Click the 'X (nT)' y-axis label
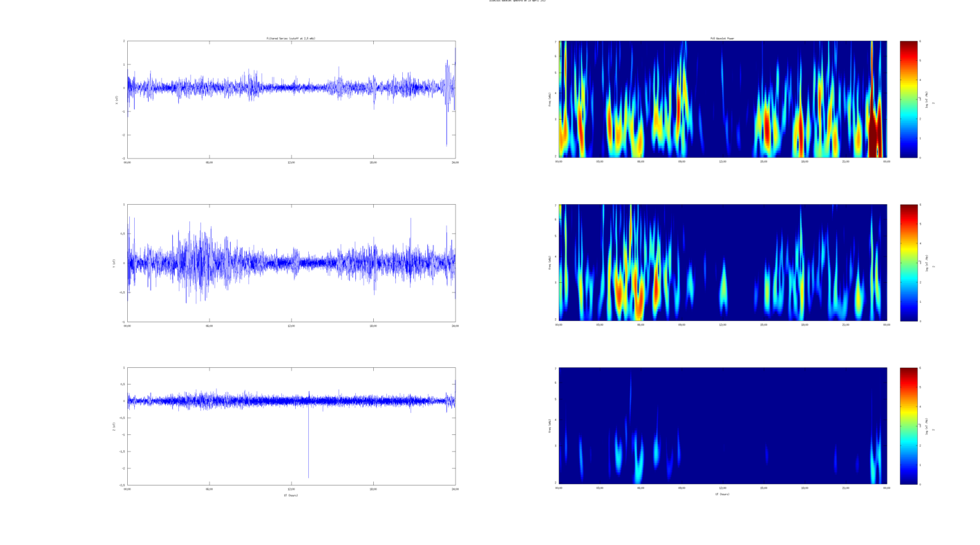This screenshot has height=545, width=980. [x=117, y=100]
